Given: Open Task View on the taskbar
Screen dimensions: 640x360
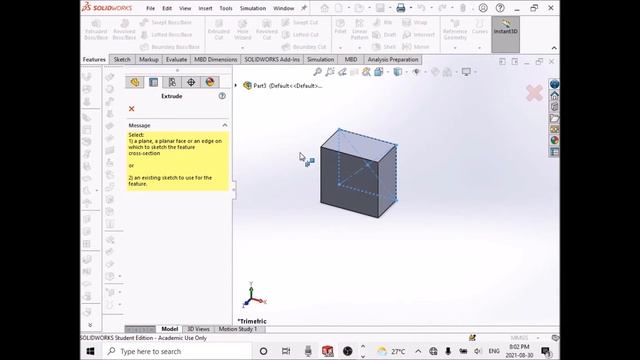Looking at the screenshot, I should (286, 351).
